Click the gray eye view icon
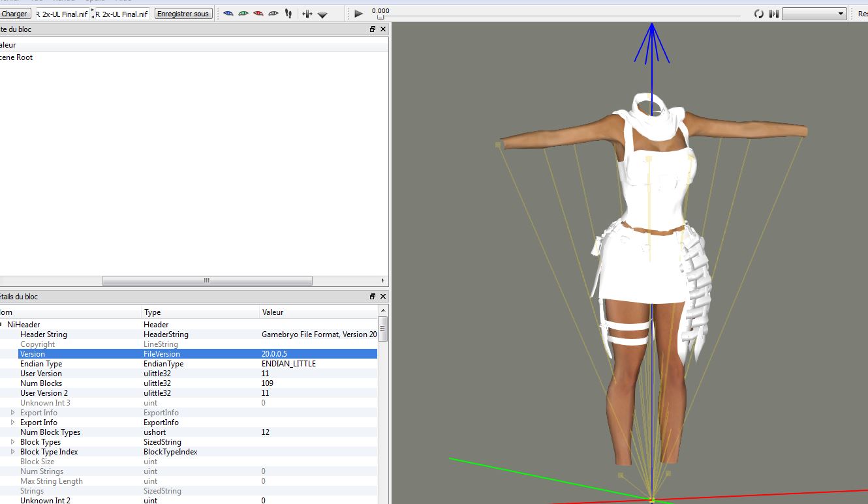The height and width of the screenshot is (504, 868). (273, 14)
